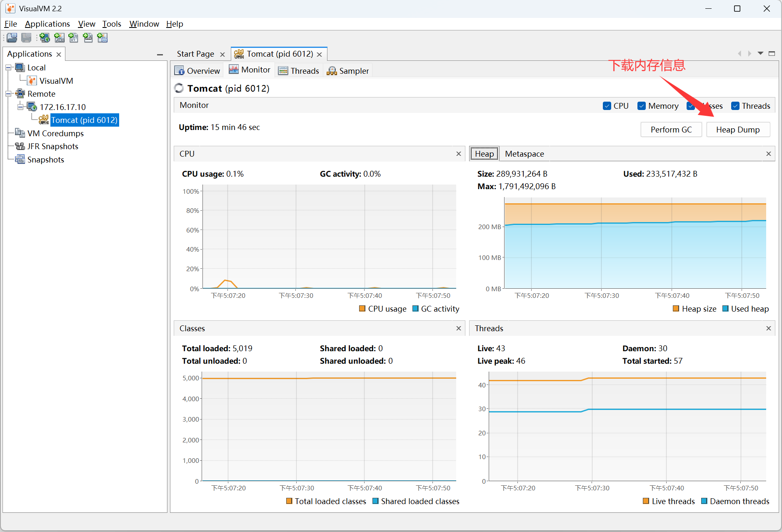This screenshot has width=782, height=532.
Task: Maximize the editor window using top-right icon
Action: click(772, 53)
